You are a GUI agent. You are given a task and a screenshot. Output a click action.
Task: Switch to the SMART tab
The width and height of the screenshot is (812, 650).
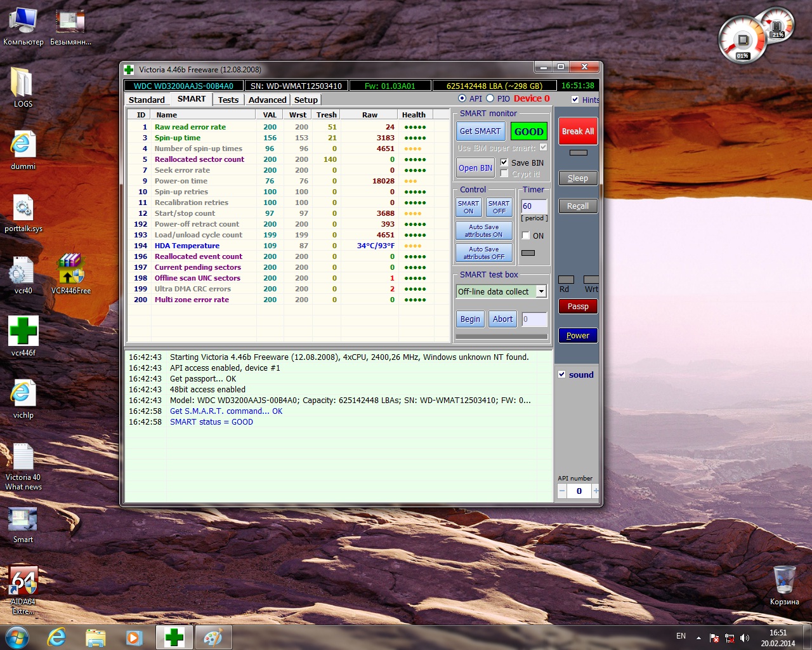[x=192, y=99]
